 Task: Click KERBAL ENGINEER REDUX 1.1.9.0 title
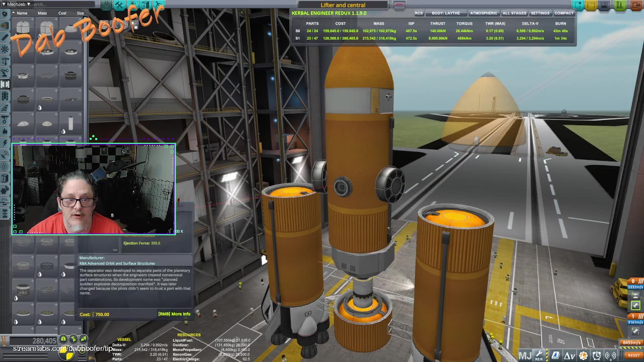[329, 13]
